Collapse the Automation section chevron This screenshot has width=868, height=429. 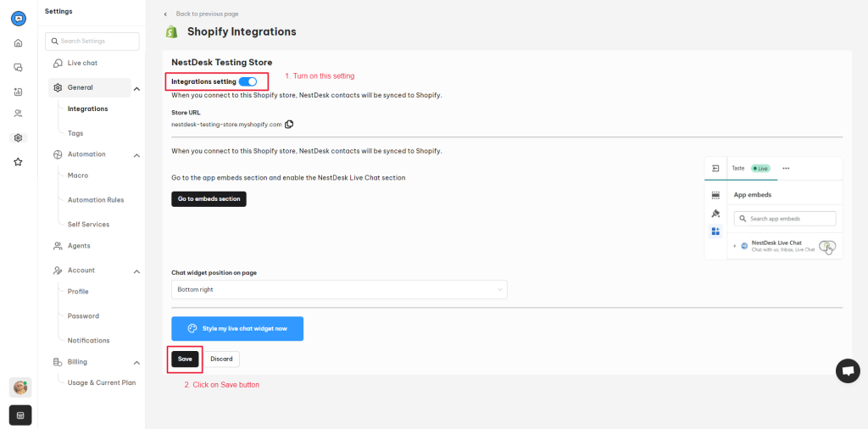pos(136,155)
